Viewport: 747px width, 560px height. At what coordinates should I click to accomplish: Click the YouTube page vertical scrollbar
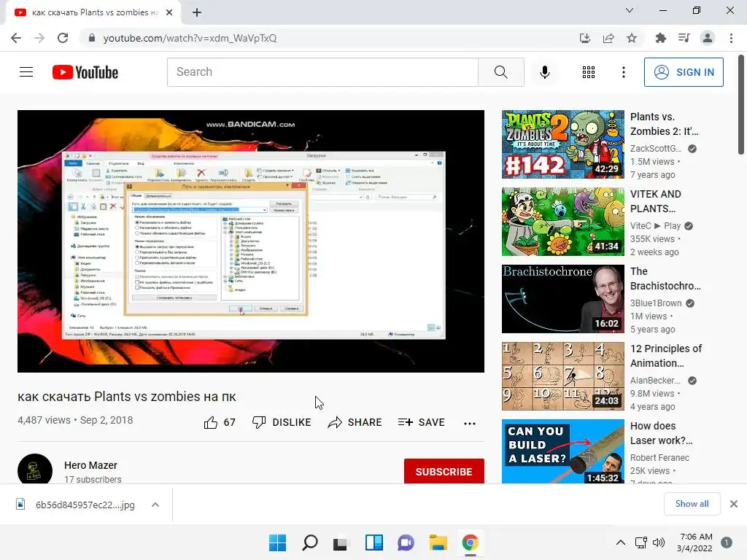741,105
